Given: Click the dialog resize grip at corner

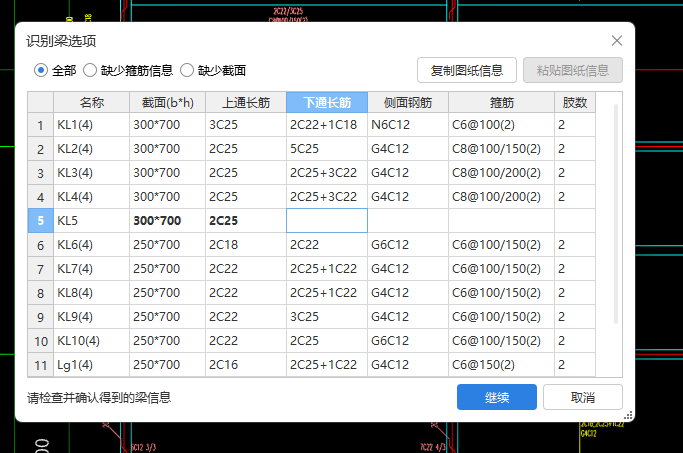Looking at the screenshot, I should tap(628, 415).
